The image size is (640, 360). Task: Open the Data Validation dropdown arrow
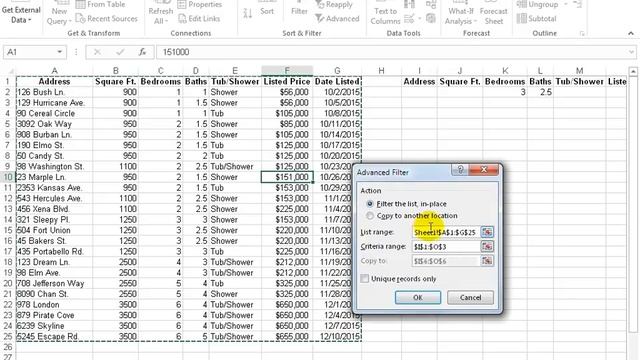419,19
